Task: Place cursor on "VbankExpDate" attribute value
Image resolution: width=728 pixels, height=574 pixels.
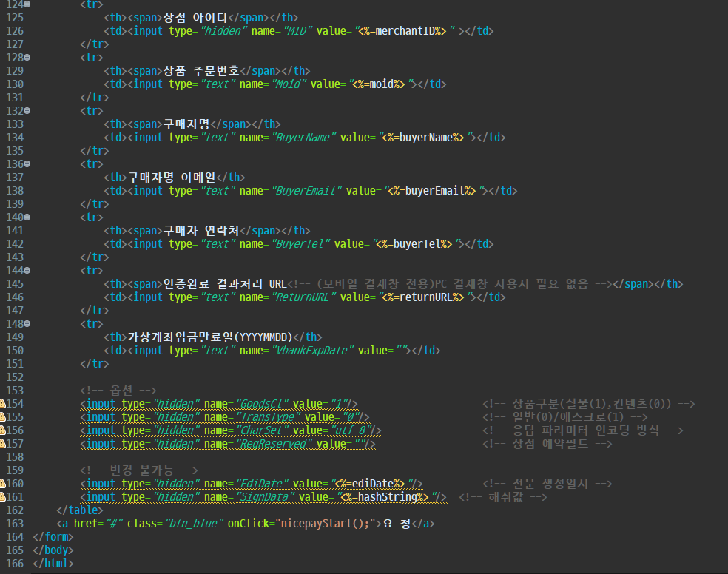Action: (x=312, y=351)
